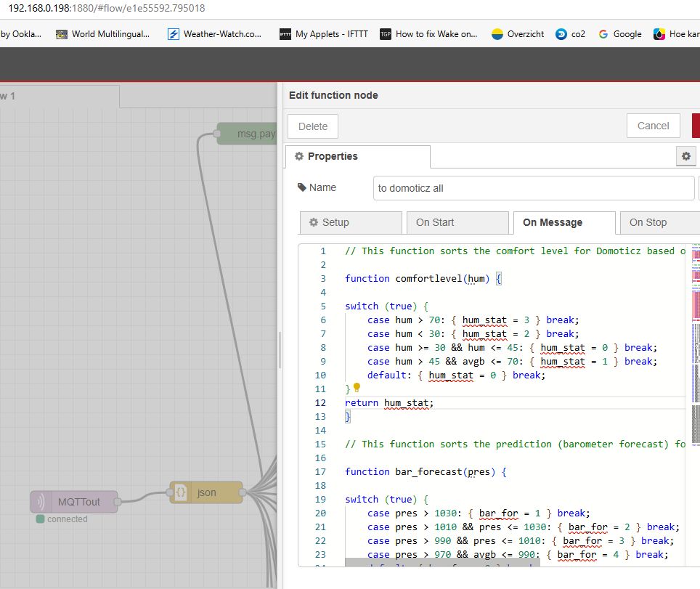Viewport: 700px width, 589px height.
Task: Click the code minimap on the right
Action: point(696,344)
